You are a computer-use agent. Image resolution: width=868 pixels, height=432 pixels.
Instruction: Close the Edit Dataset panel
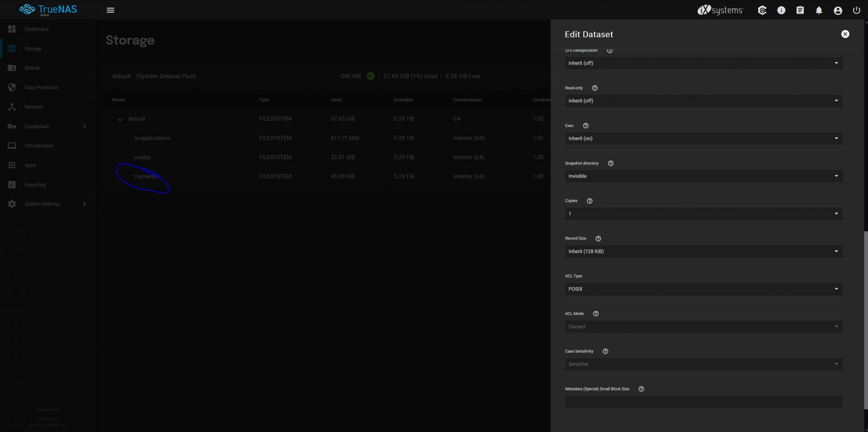click(845, 34)
